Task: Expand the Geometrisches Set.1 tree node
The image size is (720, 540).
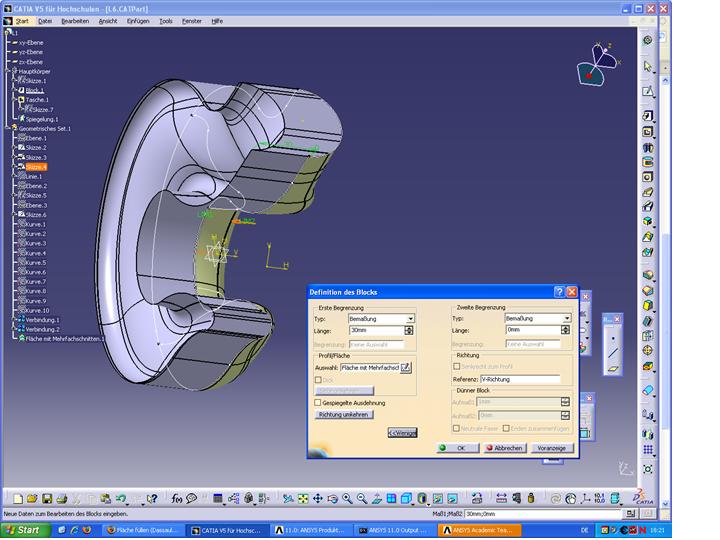Action: click(7, 129)
